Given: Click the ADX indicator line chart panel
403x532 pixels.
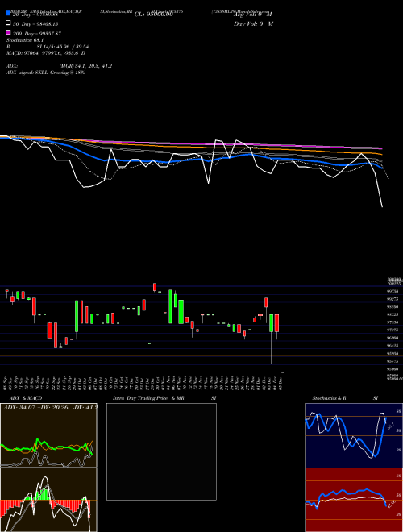Looking at the screenshot, I should coord(48,435).
